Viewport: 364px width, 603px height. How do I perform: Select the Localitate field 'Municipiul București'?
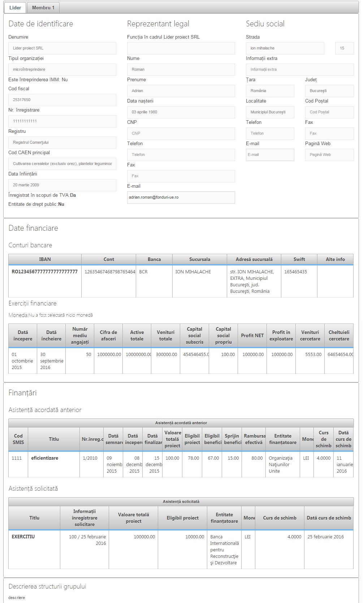(270, 112)
